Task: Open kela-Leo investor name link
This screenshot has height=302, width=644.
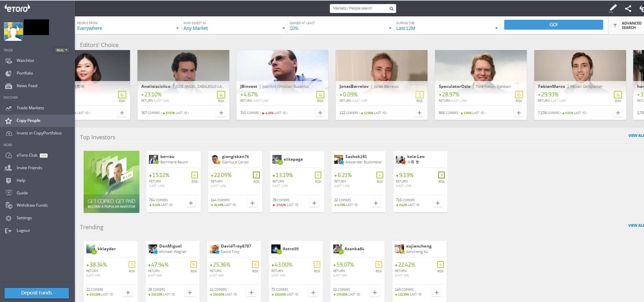Action: point(416,157)
